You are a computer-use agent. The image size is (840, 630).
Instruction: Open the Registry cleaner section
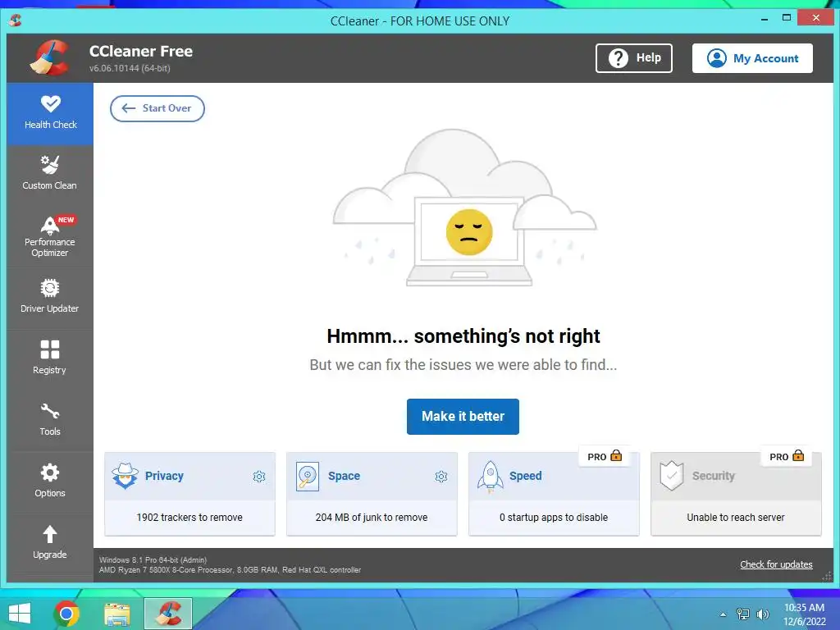50,359
